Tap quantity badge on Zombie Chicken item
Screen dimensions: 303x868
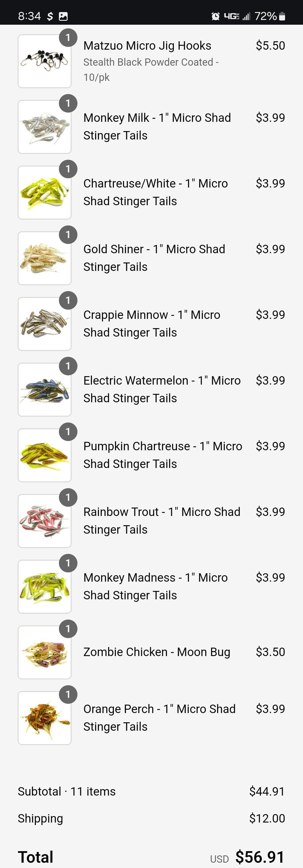point(68,629)
